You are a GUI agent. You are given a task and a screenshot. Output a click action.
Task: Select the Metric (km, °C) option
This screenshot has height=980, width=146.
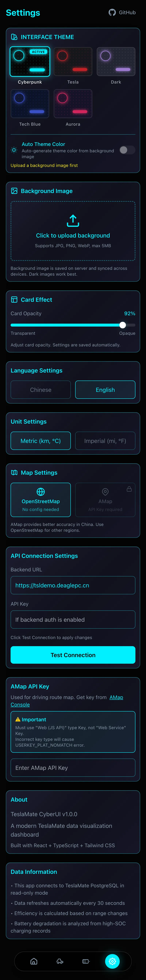(x=41, y=441)
